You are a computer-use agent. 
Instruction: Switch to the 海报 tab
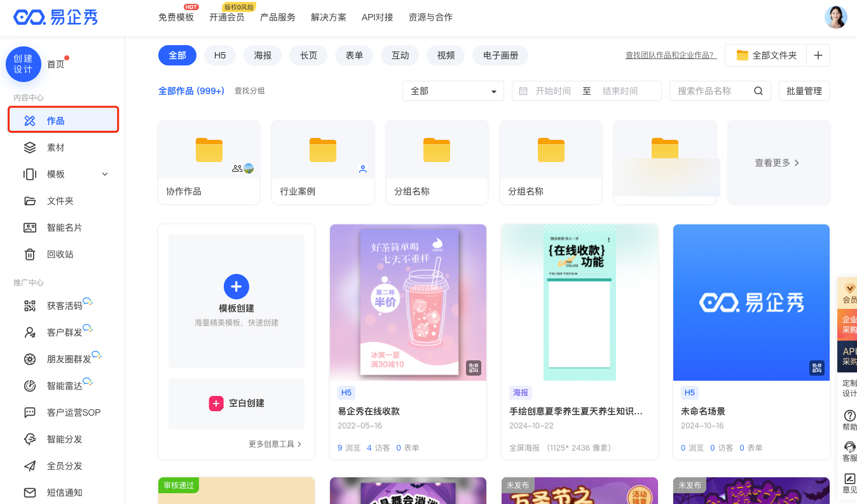[263, 55]
